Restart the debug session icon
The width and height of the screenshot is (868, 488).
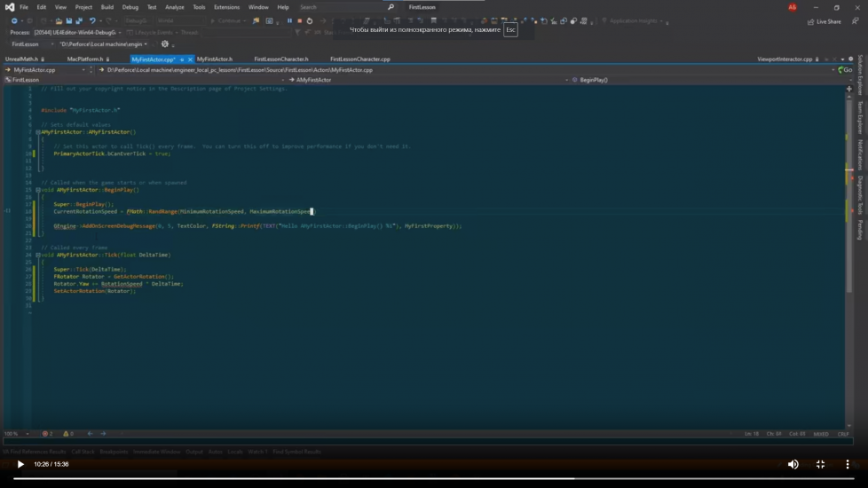pos(309,20)
